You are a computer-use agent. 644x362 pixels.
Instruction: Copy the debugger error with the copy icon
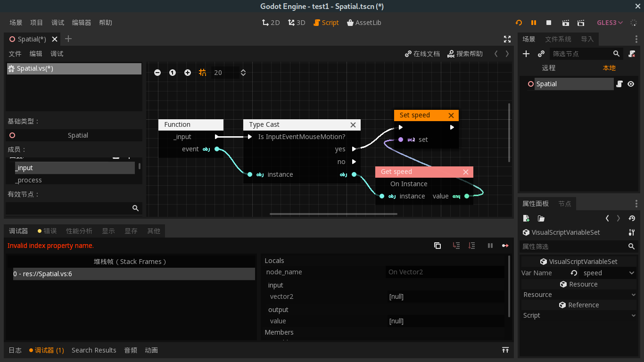(x=438, y=246)
